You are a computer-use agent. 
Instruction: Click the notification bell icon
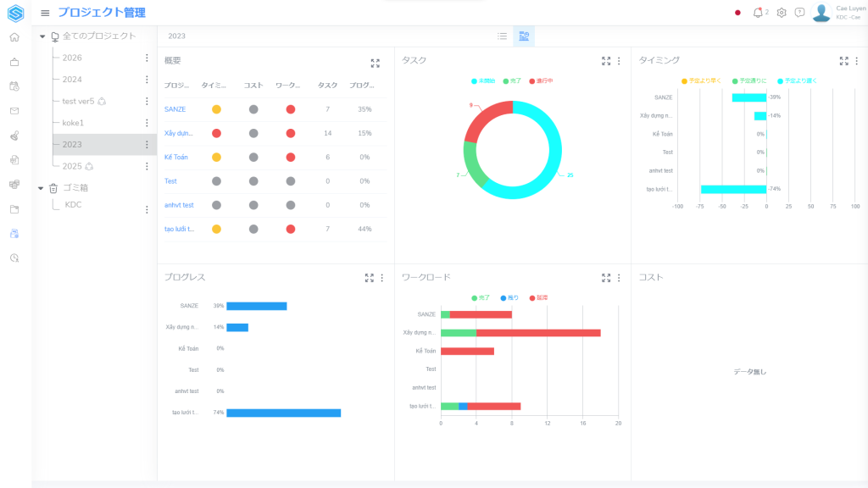click(x=758, y=13)
